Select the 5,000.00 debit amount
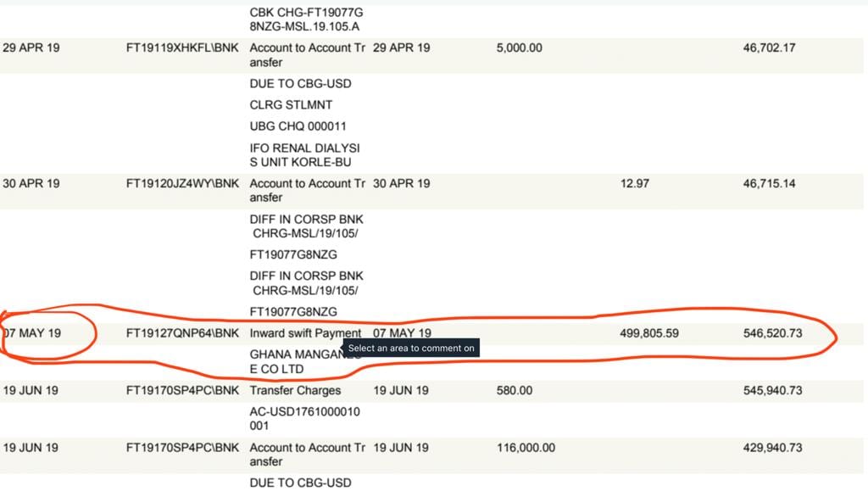Screen dimensions: 868x491 [x=519, y=47]
